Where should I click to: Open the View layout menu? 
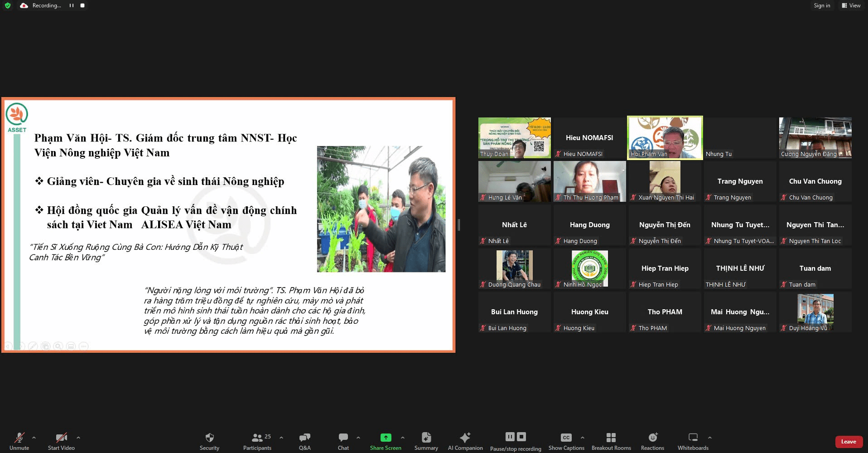(x=851, y=5)
